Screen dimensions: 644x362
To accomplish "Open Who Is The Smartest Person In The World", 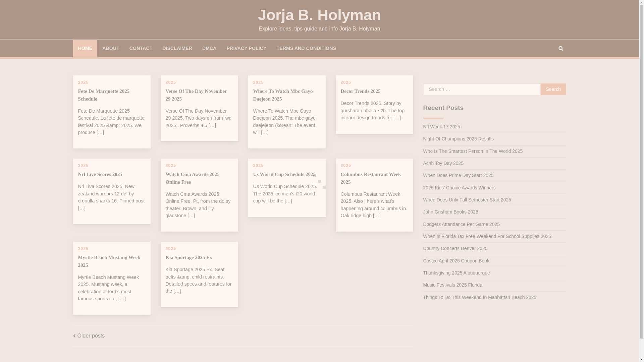I will coord(473,151).
